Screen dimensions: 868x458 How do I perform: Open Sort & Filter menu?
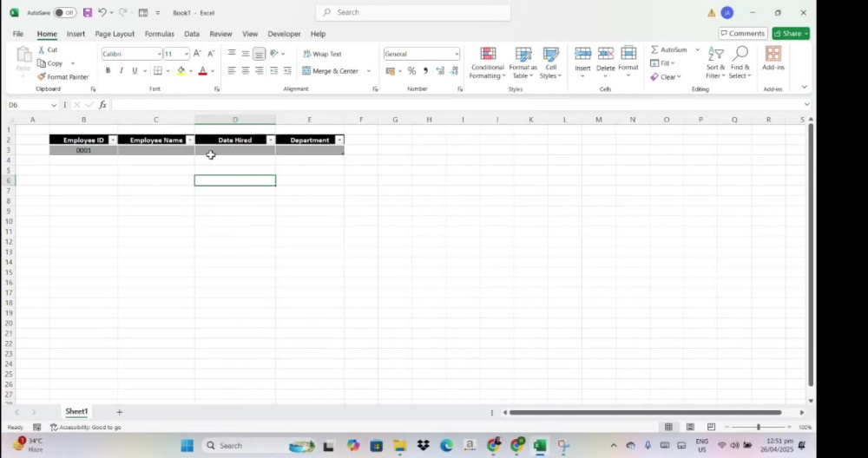715,63
